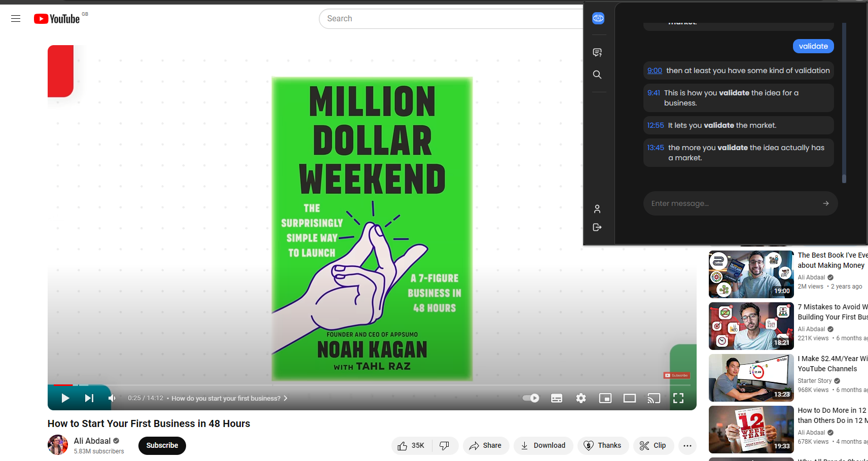Open 'The Best Book I've Ever' video title
The width and height of the screenshot is (868, 461).
[833, 260]
